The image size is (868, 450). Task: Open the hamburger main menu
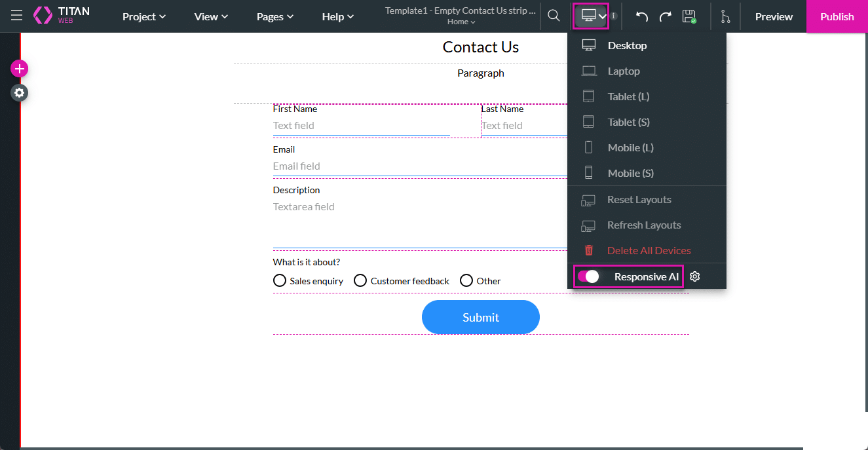click(x=16, y=16)
